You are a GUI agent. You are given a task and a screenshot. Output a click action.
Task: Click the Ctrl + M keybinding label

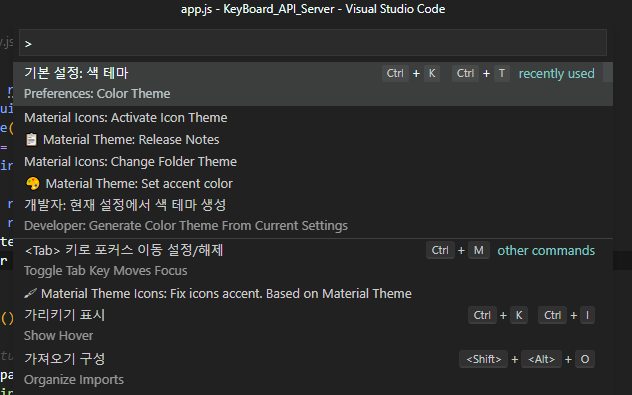tap(458, 250)
